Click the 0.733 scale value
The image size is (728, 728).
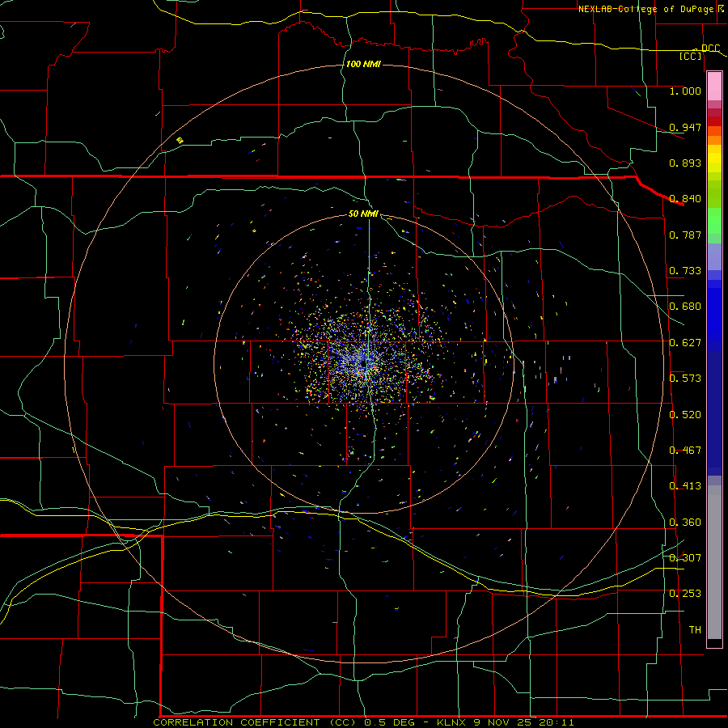685,271
